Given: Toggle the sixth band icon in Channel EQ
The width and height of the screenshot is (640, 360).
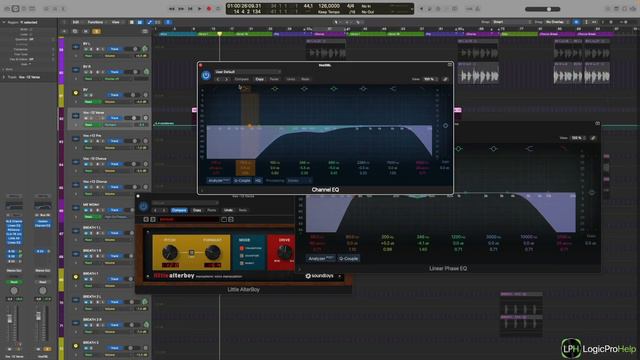Looking at the screenshot, I should [x=363, y=89].
